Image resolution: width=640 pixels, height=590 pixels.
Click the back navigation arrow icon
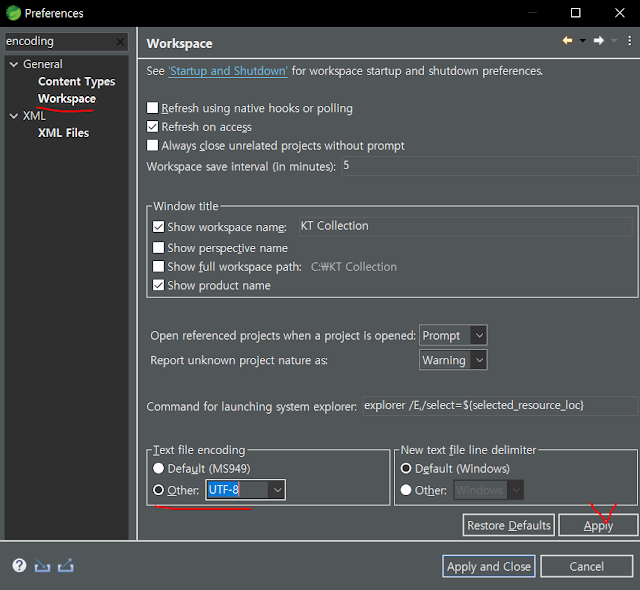(567, 40)
